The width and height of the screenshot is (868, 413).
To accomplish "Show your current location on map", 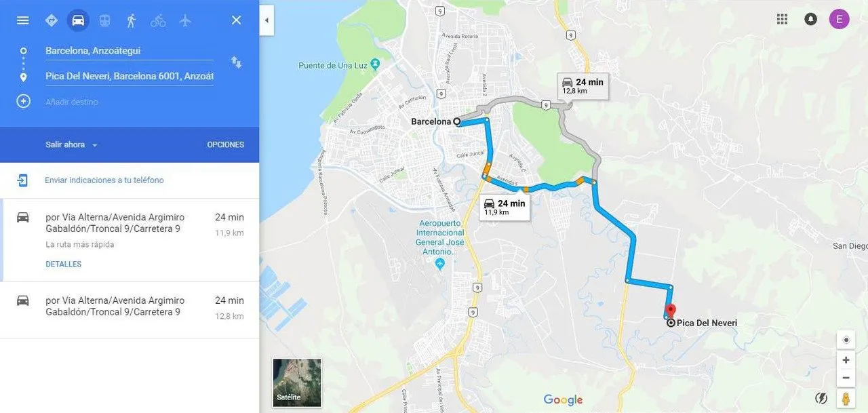I will [846, 340].
